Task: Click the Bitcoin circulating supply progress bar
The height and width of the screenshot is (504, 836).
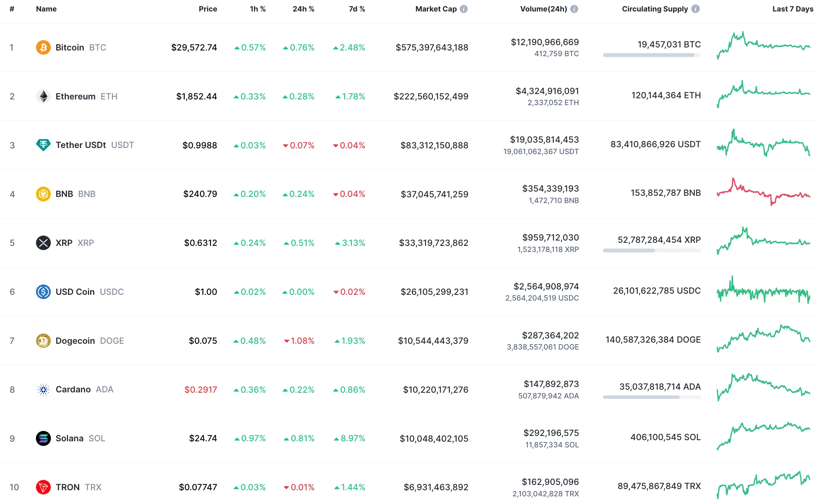Action: [x=651, y=55]
